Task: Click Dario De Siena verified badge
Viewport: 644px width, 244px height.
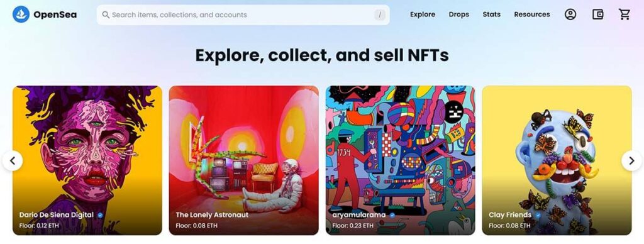Action: (100, 215)
